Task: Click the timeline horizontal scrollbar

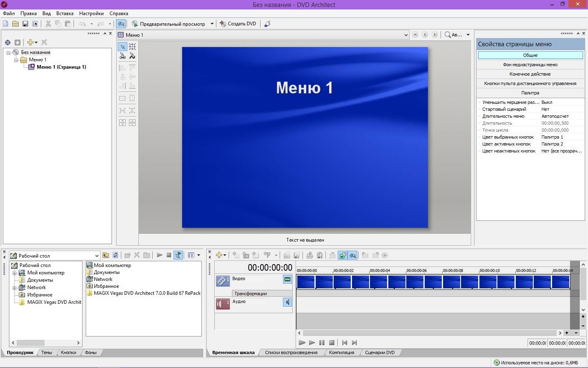Action: click(x=429, y=333)
